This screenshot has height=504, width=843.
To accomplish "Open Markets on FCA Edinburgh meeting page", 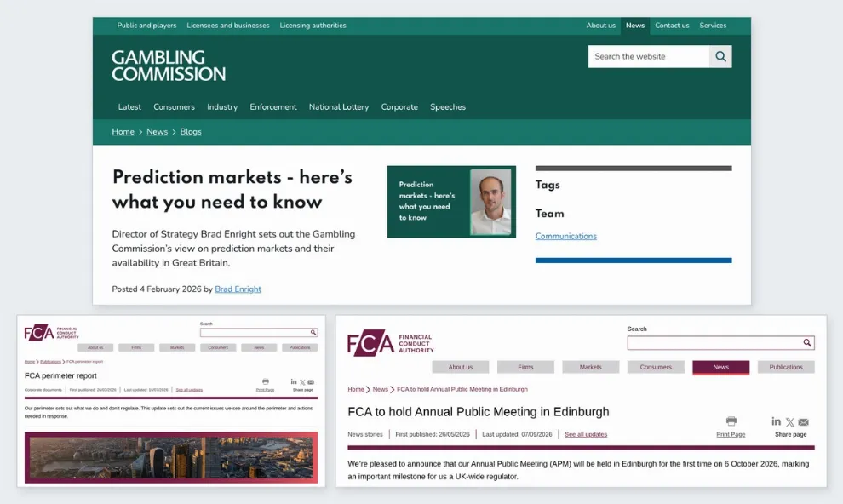I will pos(590,367).
